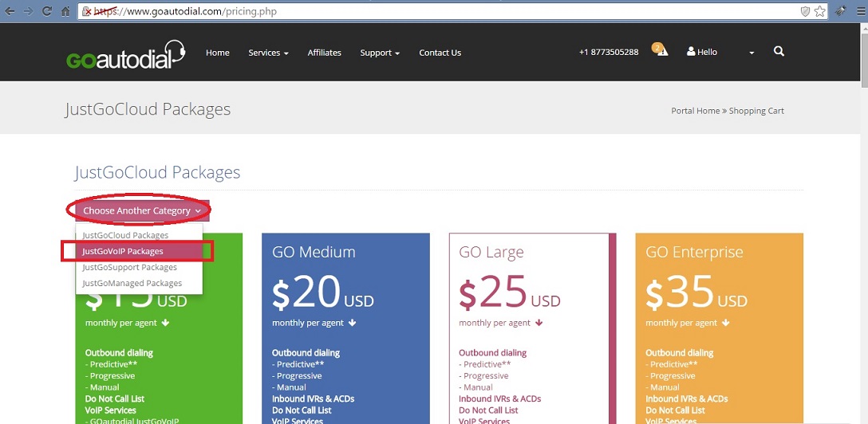Open the Affiliates page
This screenshot has height=424, width=868.
click(325, 53)
